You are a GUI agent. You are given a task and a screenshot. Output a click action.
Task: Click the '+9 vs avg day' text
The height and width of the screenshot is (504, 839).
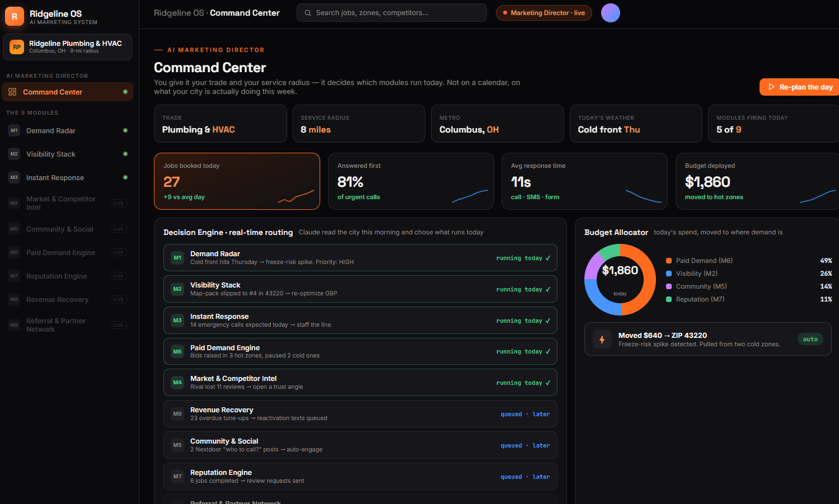pos(184,197)
